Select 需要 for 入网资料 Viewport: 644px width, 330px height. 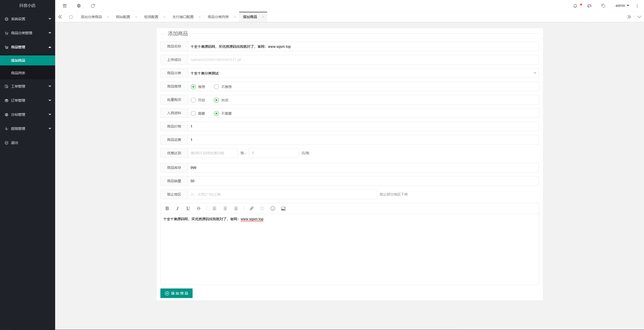(193, 114)
